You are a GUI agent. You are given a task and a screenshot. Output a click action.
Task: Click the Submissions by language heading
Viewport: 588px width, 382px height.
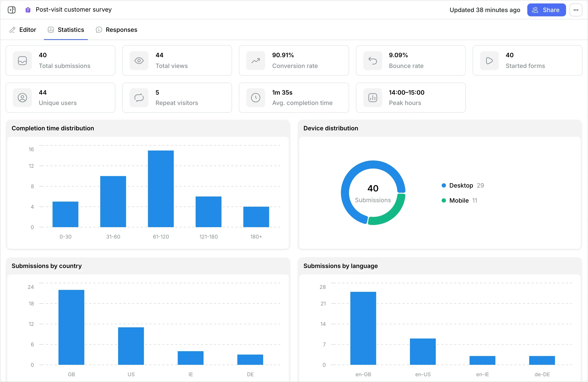pos(340,266)
